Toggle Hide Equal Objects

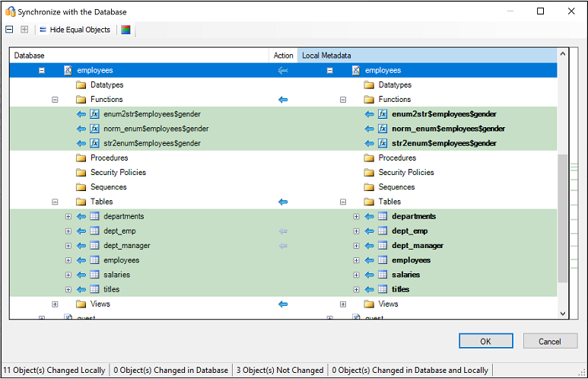(x=75, y=30)
